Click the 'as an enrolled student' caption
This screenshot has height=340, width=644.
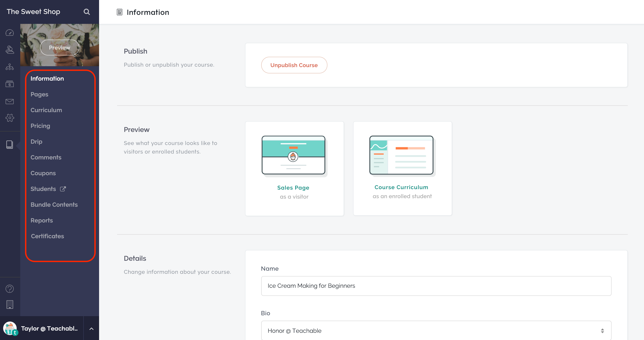(x=402, y=196)
